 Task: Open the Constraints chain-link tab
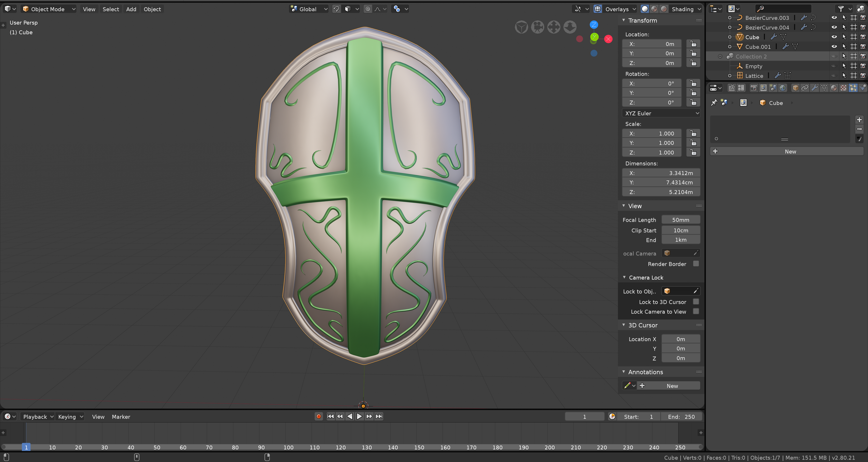click(x=805, y=88)
